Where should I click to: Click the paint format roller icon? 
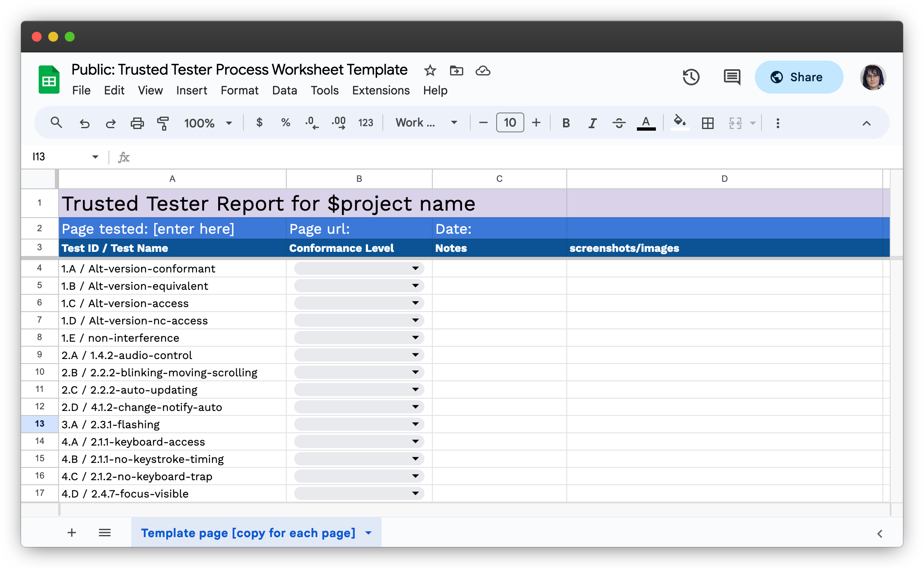tap(163, 123)
